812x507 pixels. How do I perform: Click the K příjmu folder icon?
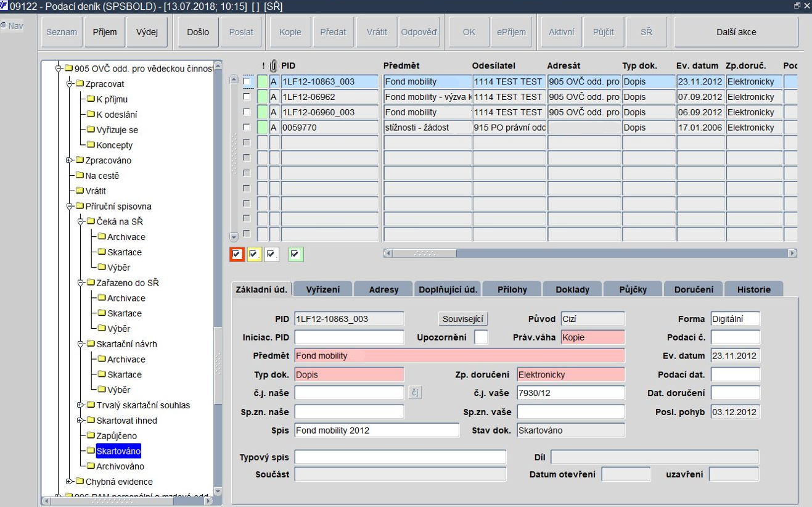(91, 99)
